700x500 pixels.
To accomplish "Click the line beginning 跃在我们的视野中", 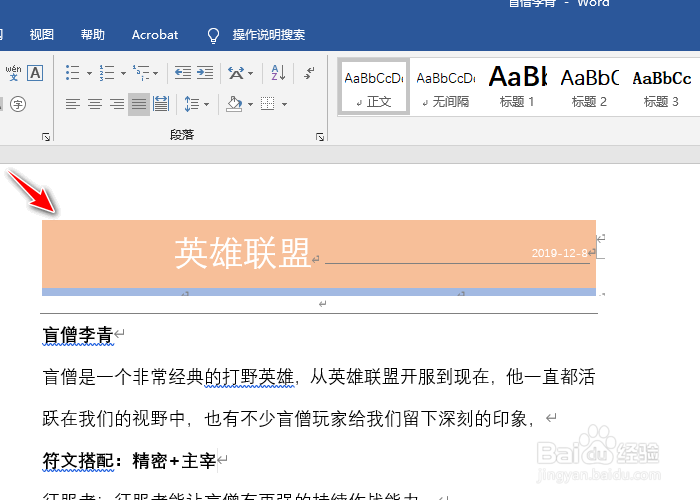I will click(288, 419).
